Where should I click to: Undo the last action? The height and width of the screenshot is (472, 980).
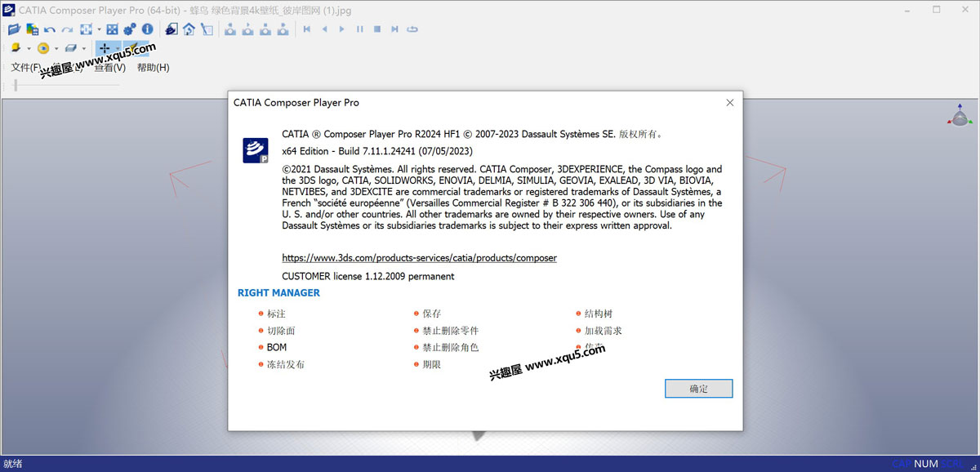[50, 29]
